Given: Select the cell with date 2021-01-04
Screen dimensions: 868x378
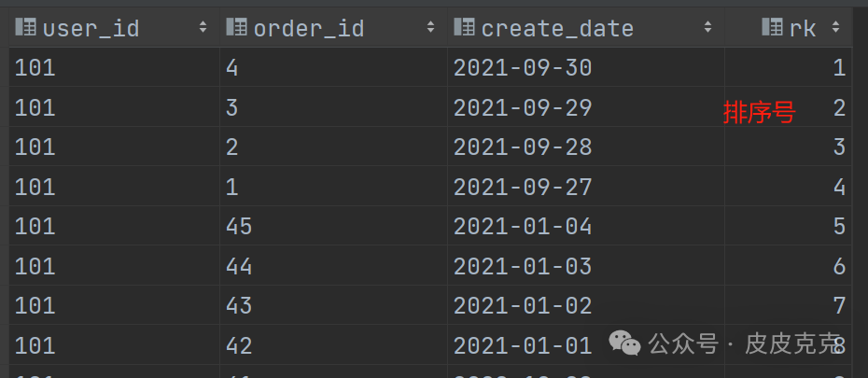Looking at the screenshot, I should (x=523, y=227).
